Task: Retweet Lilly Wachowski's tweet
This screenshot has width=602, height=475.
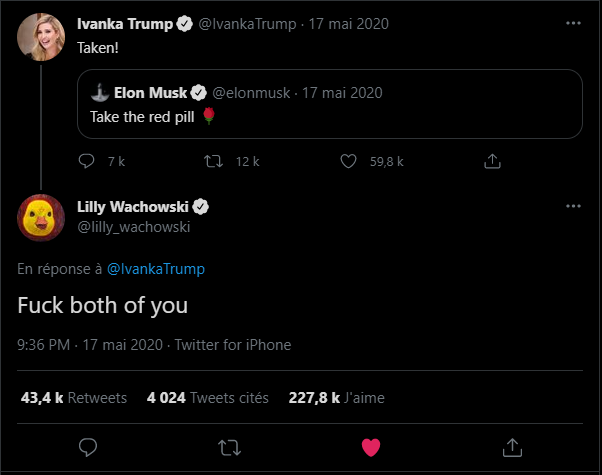Action: [229, 446]
